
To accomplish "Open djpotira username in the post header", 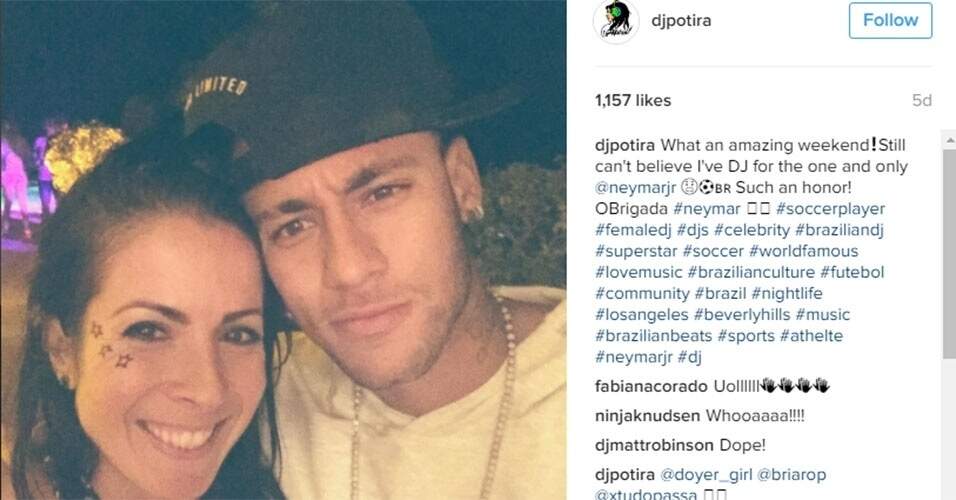I will pyautogui.click(x=681, y=20).
